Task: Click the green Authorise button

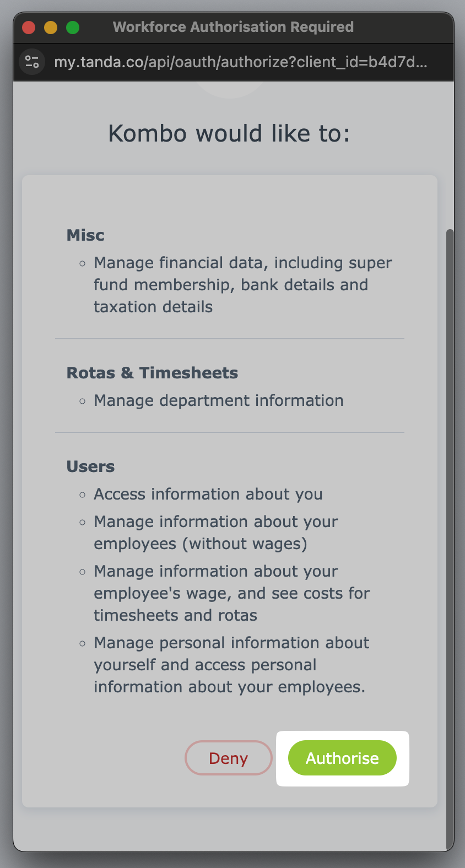Action: pos(342,758)
